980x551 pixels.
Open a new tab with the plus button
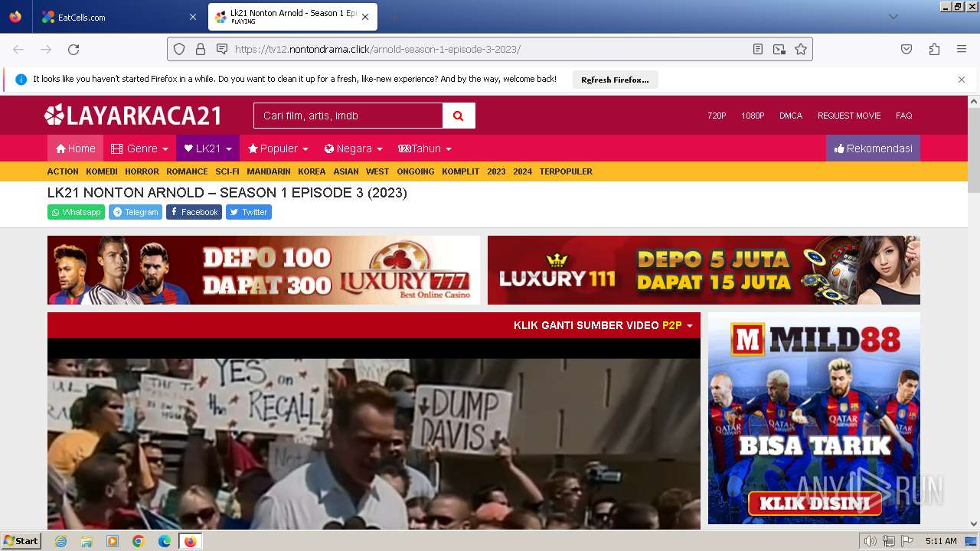pyautogui.click(x=394, y=17)
